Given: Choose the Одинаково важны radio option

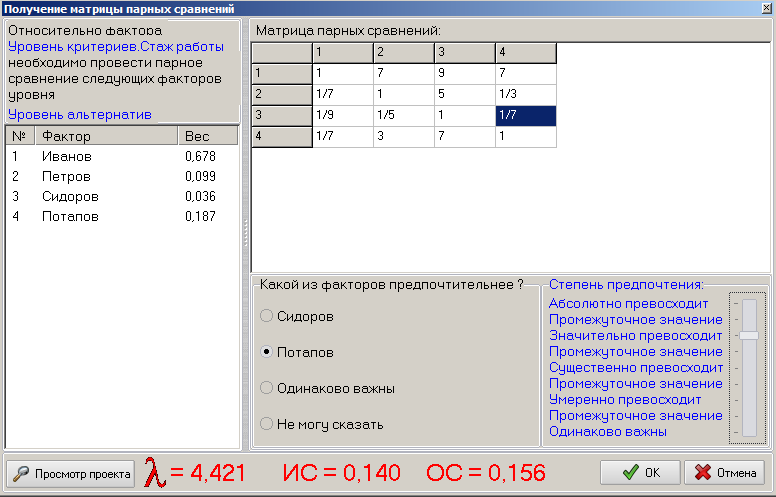Looking at the screenshot, I should click(266, 388).
